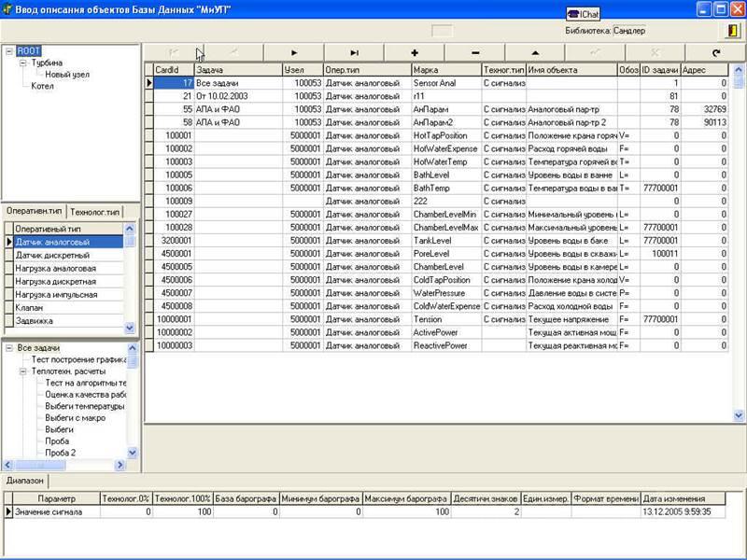
Task: Collapse the Все задачи tree node
Action: (x=9, y=348)
